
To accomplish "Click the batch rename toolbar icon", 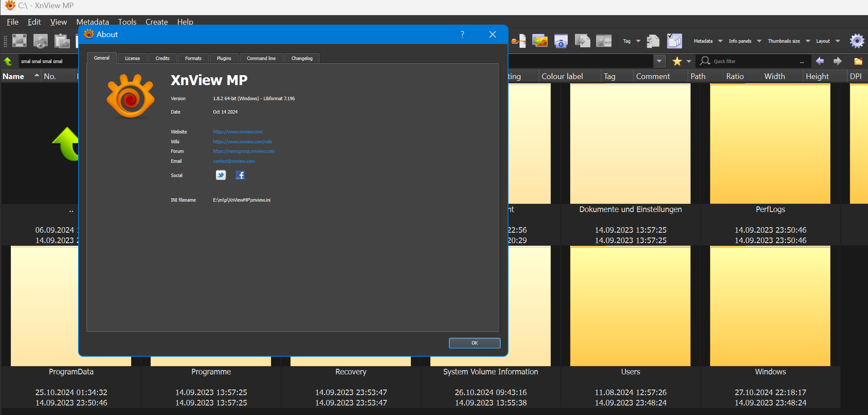I will pyautogui.click(x=518, y=41).
